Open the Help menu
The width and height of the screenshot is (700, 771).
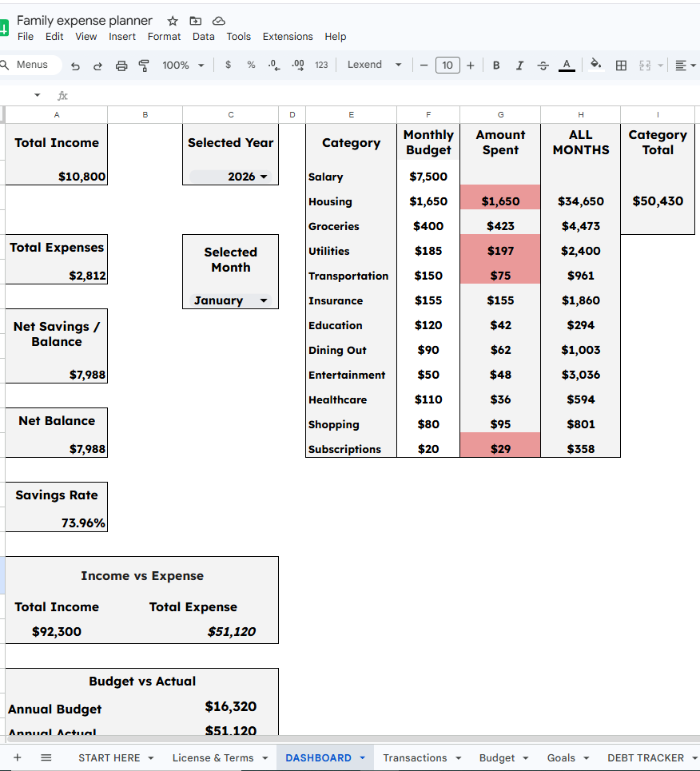point(335,37)
